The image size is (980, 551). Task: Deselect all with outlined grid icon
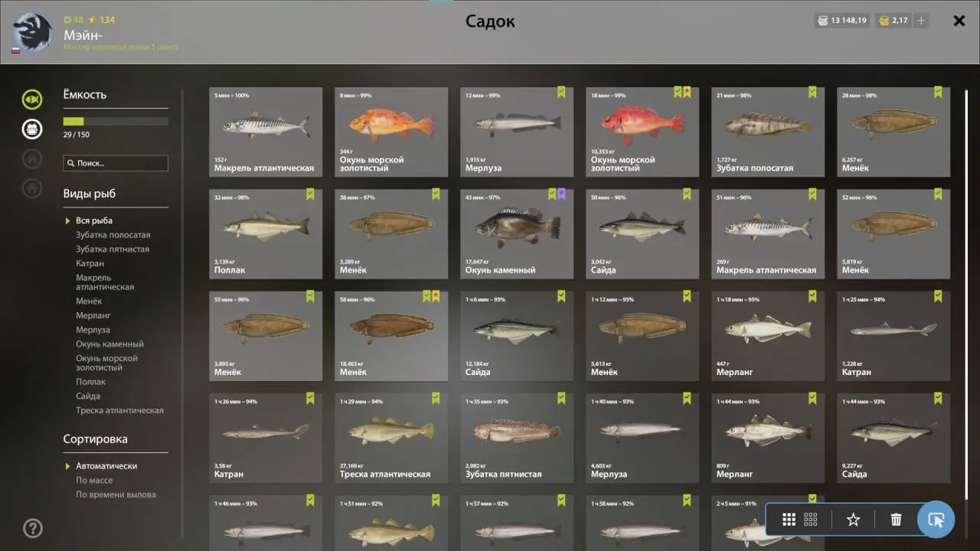[x=811, y=520]
